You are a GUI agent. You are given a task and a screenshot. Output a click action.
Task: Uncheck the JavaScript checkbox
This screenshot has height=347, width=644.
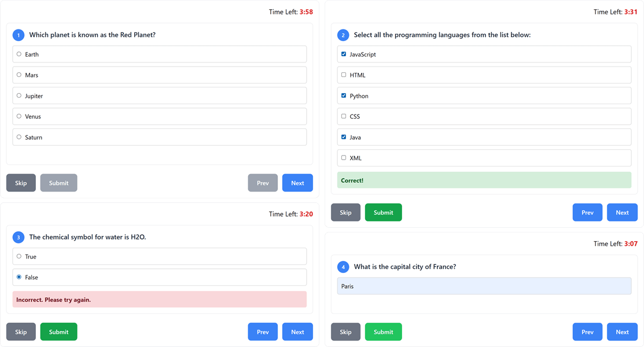(x=344, y=54)
